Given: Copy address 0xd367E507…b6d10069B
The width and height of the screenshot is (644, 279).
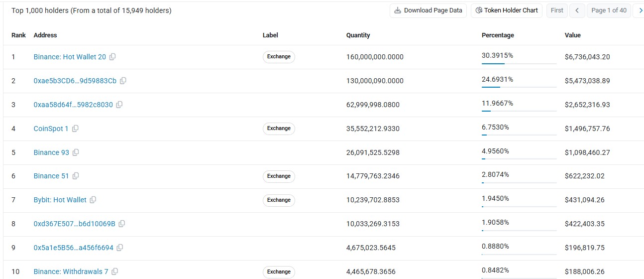Looking at the screenshot, I should [x=122, y=224].
